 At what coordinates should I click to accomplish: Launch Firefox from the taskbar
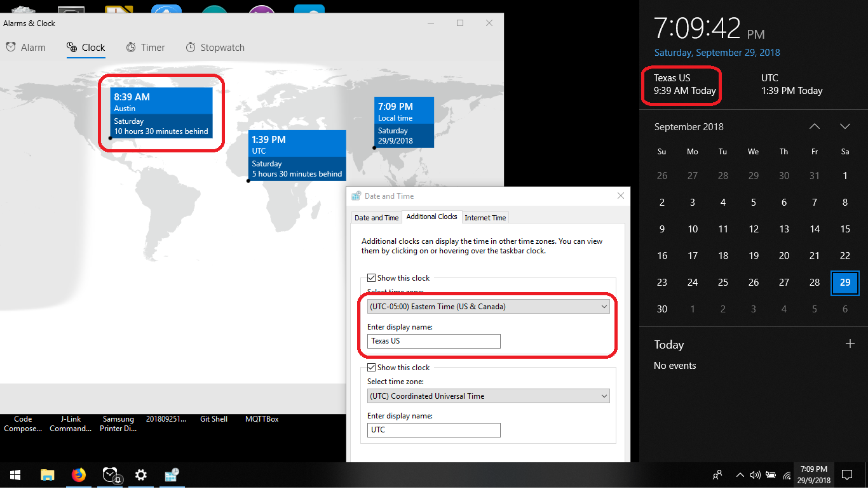[79, 475]
